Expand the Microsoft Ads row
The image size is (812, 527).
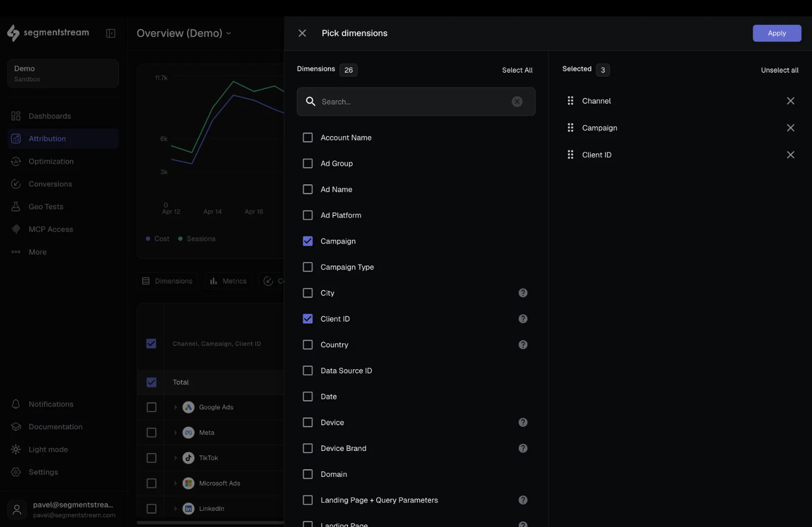pyautogui.click(x=176, y=483)
